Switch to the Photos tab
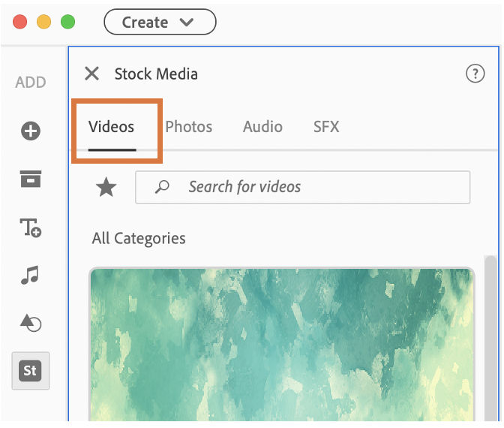Screen dimensions: 504x428 coord(189,127)
